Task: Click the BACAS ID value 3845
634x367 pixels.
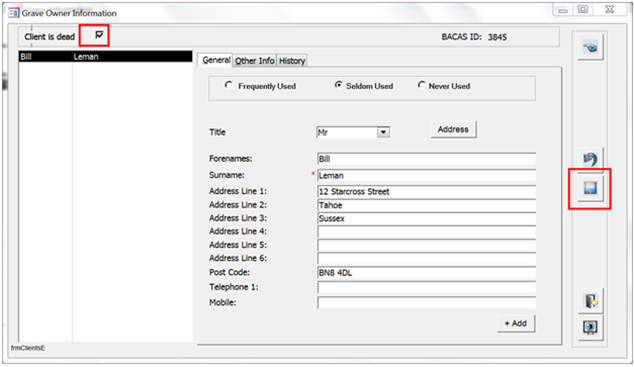Action: click(497, 37)
